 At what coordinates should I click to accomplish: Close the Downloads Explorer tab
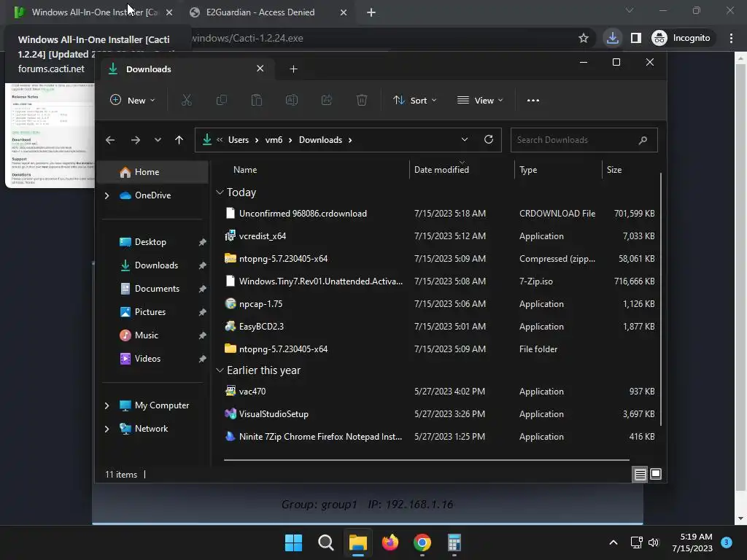[260, 69]
